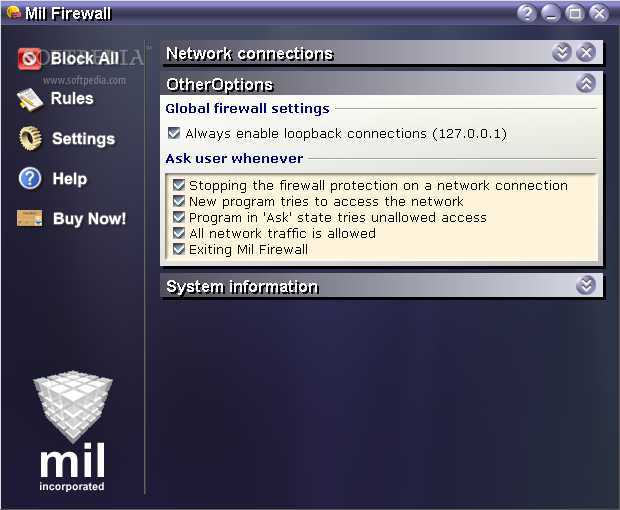Click the Global firewall settings heading
The height and width of the screenshot is (510, 620).
(247, 108)
